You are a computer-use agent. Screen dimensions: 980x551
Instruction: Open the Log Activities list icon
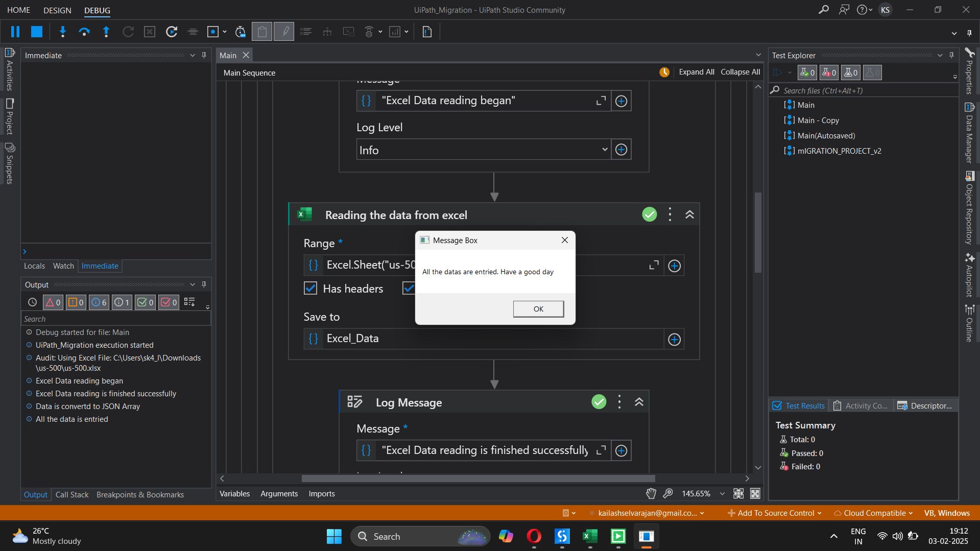click(306, 32)
